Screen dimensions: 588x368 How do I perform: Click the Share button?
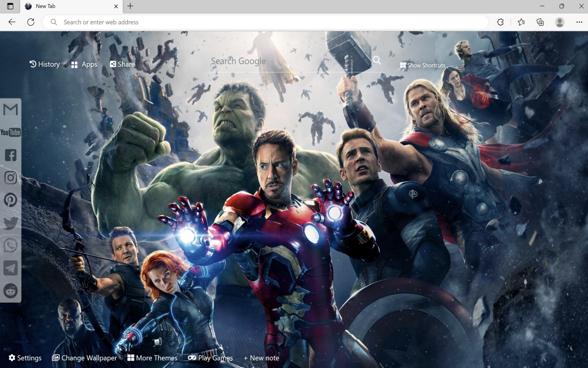(x=122, y=64)
